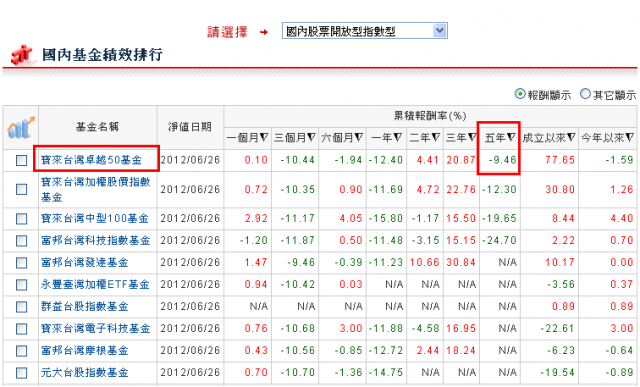Click the bar chart compare icon in table header
640x387 pixels.
(21, 128)
